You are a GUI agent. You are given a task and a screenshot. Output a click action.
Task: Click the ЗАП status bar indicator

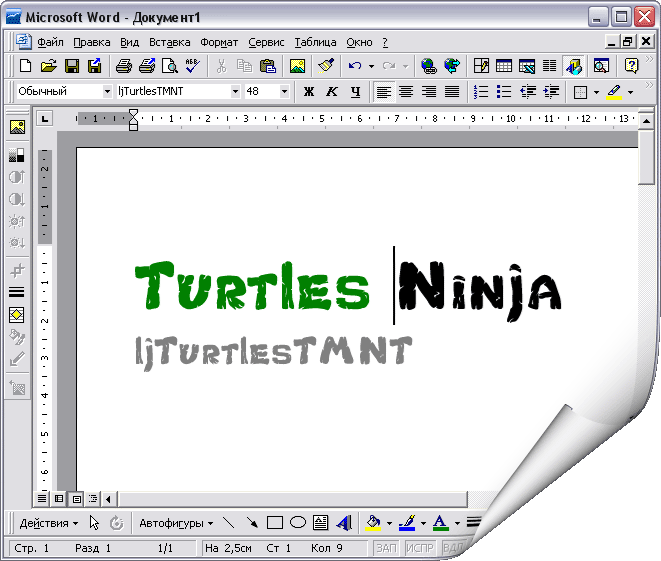pyautogui.click(x=387, y=548)
